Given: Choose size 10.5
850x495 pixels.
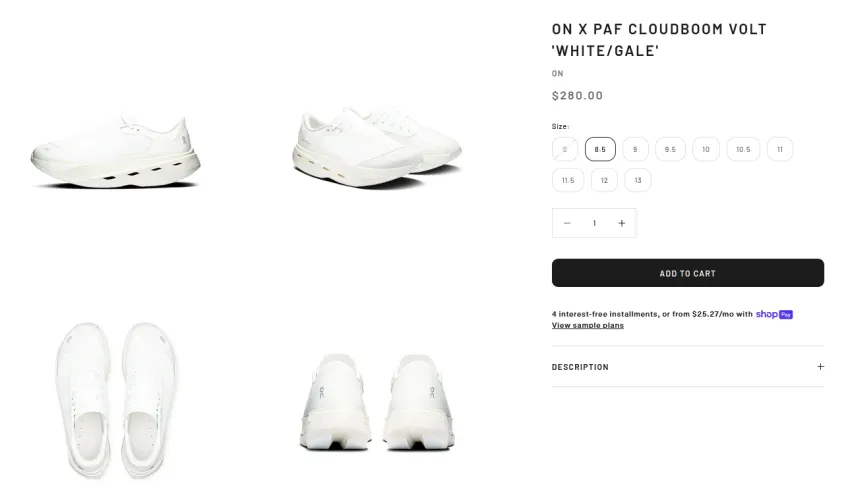Looking at the screenshot, I should (743, 149).
